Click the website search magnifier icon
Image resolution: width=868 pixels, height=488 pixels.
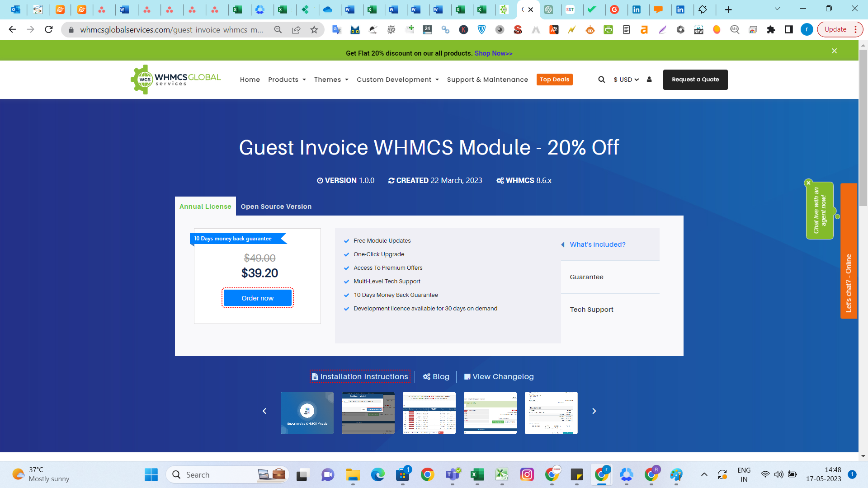pyautogui.click(x=601, y=80)
